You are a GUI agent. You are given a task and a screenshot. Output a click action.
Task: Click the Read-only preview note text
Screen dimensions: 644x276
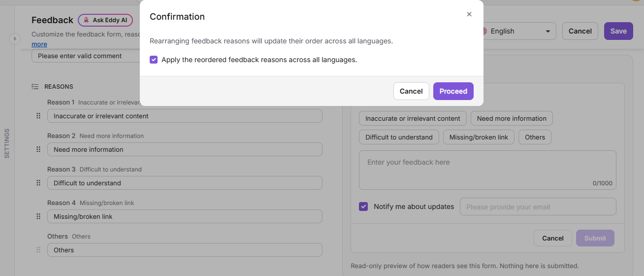(464, 266)
